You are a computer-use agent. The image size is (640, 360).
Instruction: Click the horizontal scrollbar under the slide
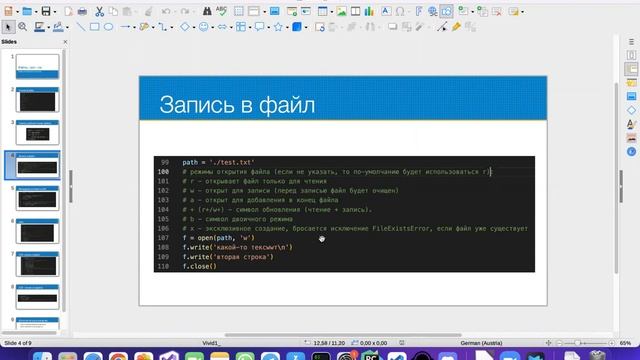(x=343, y=335)
